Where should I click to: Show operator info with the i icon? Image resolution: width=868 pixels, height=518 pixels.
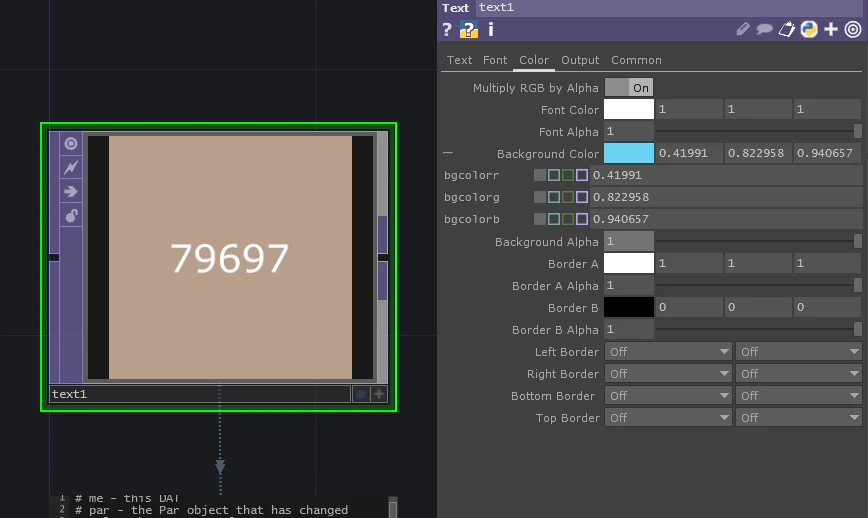pos(490,29)
